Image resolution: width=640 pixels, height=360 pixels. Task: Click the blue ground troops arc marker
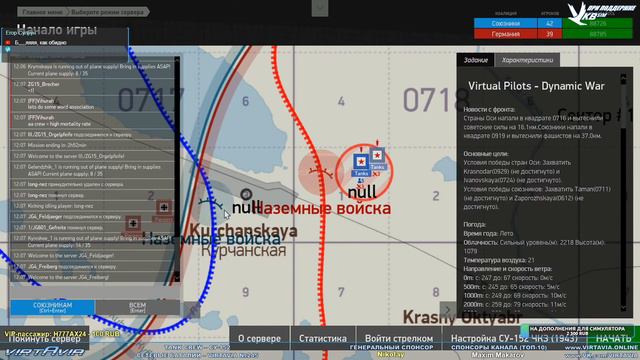coord(210,203)
